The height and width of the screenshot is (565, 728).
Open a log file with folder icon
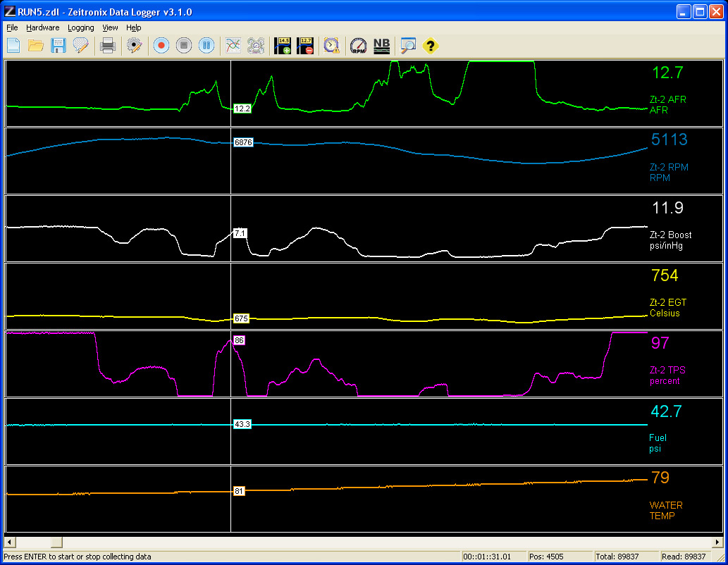[x=36, y=46]
